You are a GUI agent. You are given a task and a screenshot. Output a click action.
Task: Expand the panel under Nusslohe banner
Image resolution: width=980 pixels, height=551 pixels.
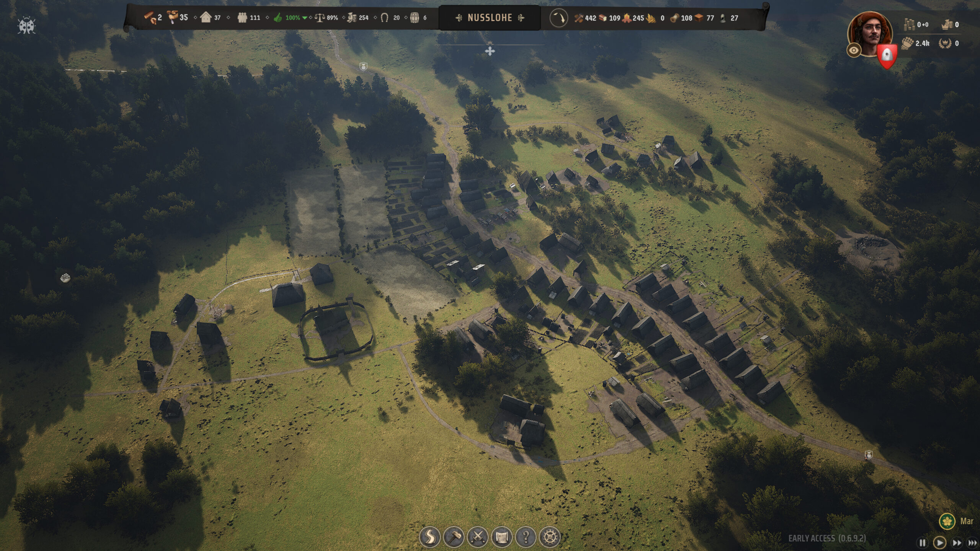pos(490,51)
